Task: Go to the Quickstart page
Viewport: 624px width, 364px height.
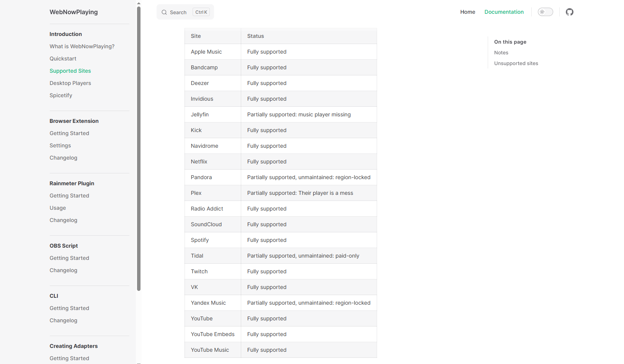Action: (63, 59)
